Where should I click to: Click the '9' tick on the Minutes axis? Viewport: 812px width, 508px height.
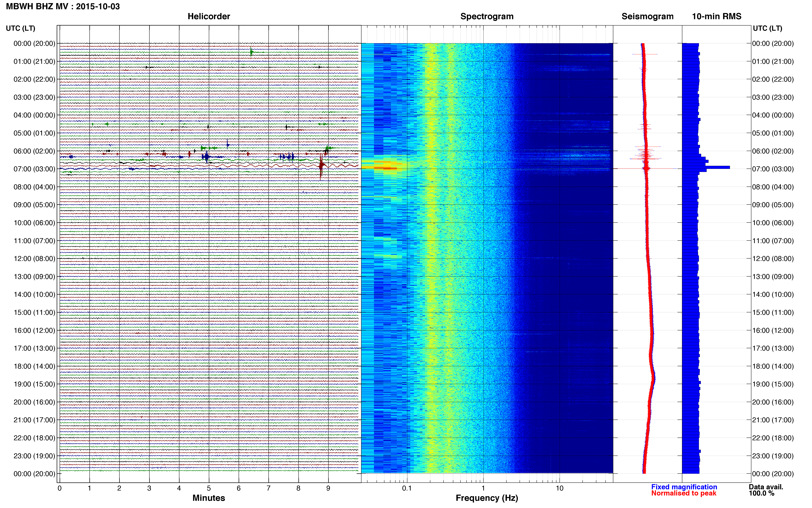328,488
